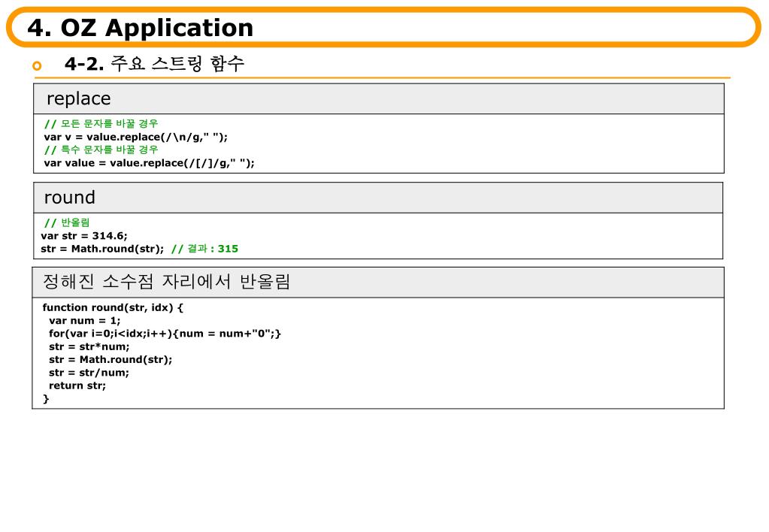
Task: Click the code "str = Math.round(str);" in round box
Action: click(102, 248)
